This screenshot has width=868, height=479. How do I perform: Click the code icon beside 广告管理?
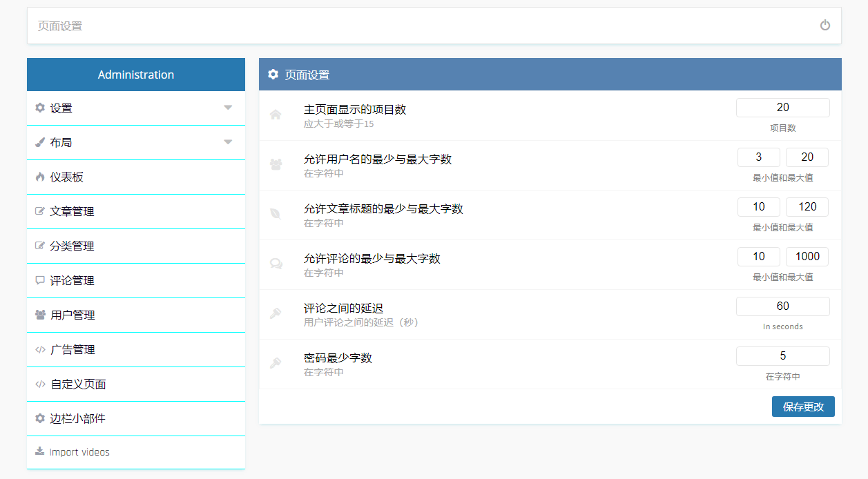pos(40,349)
